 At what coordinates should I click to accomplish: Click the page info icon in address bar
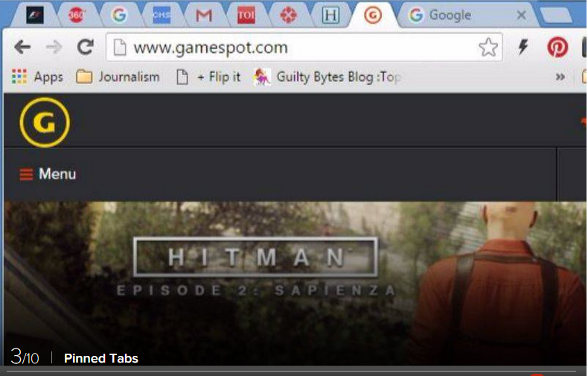pos(120,48)
